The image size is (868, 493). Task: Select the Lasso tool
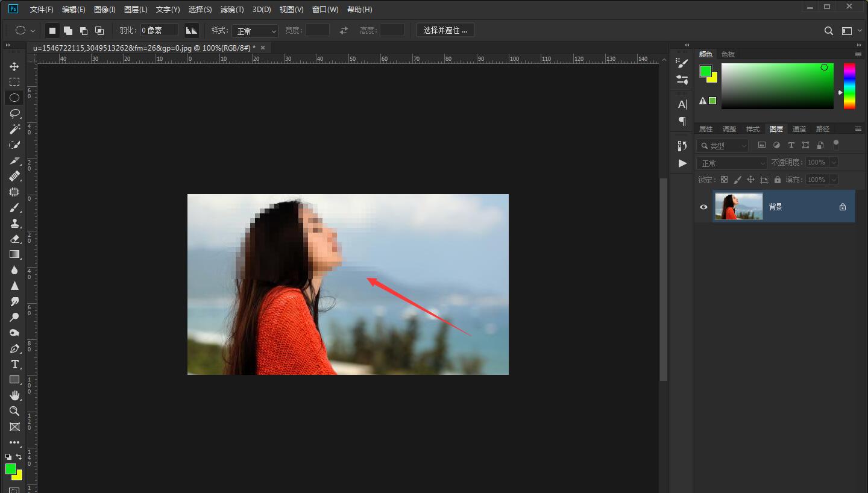pyautogui.click(x=14, y=113)
